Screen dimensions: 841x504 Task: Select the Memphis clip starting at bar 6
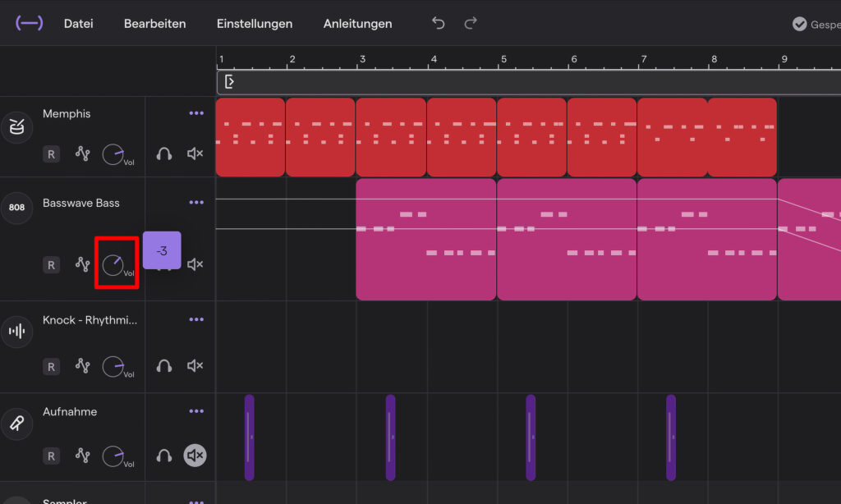pos(602,137)
